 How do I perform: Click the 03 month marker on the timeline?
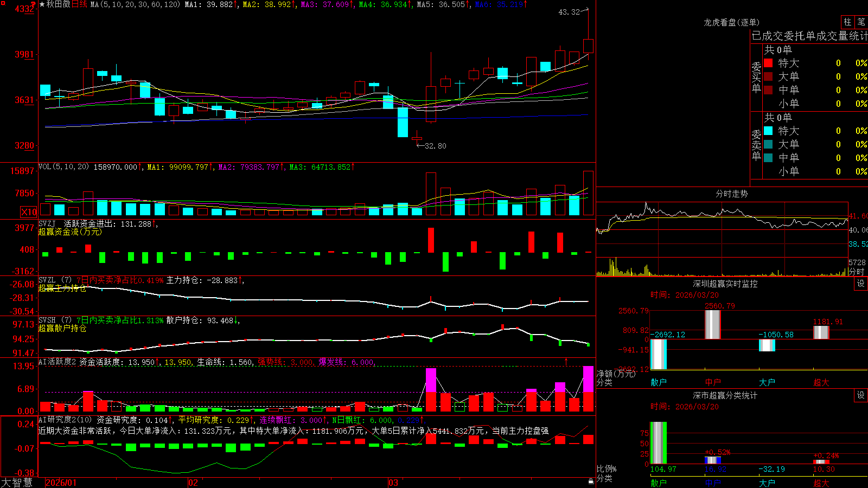click(x=393, y=483)
